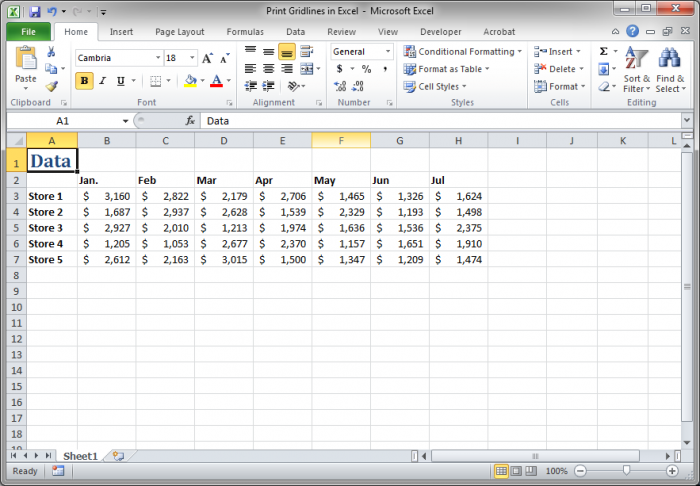Toggle Italic formatting button
Screen dimensions: 700x486
point(103,81)
